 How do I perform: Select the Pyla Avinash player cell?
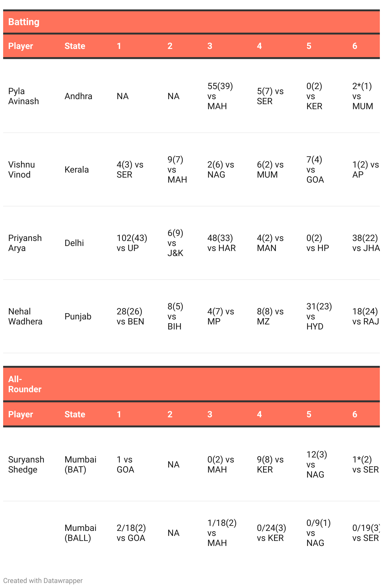tap(24, 96)
